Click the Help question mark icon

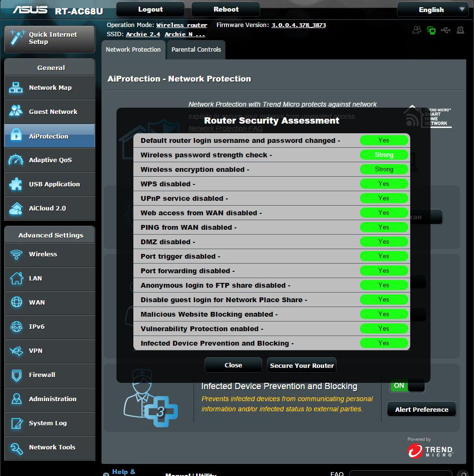click(106, 474)
